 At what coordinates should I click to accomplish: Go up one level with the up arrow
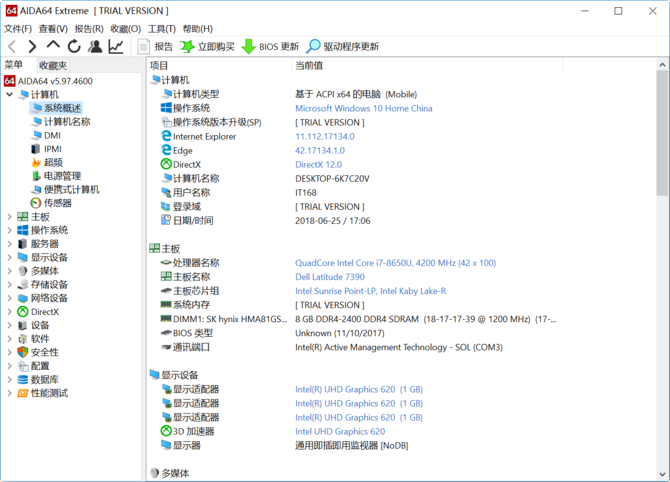click(x=53, y=45)
